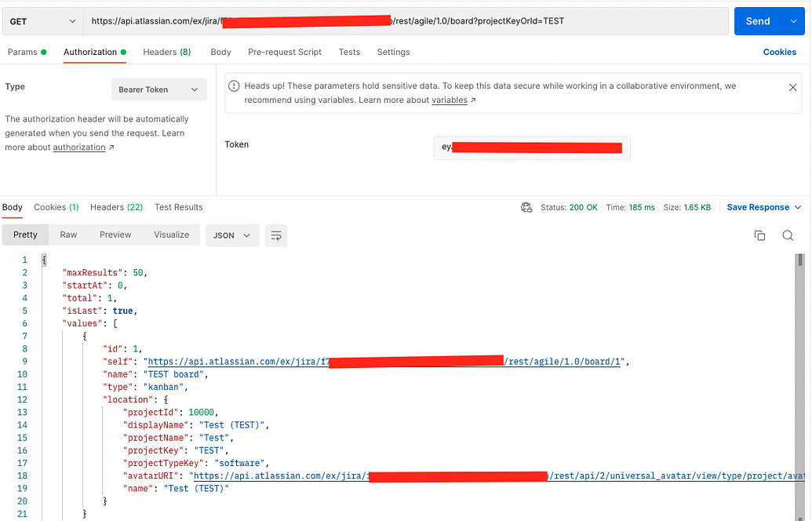812x521 pixels.
Task: Collapse the root JSON object at line 1
Action: click(45, 260)
